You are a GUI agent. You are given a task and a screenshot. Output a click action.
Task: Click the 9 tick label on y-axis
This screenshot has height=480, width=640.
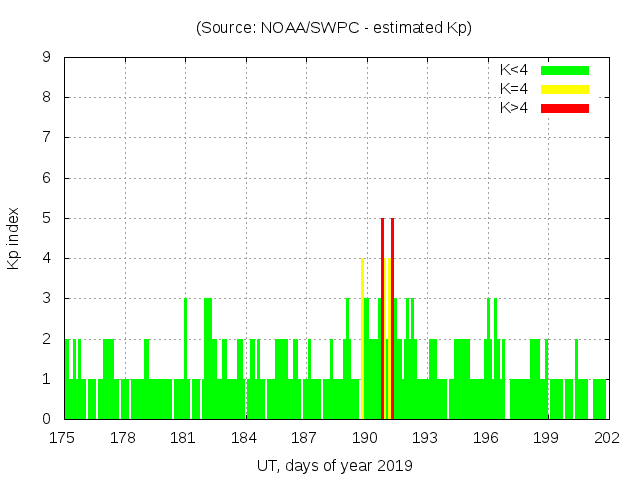[47, 58]
